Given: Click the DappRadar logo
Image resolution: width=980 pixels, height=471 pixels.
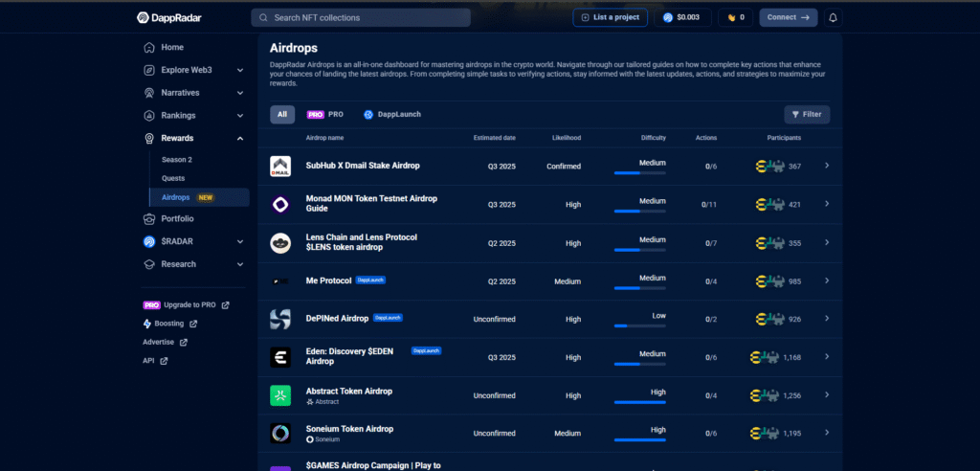Looking at the screenshot, I should (168, 17).
